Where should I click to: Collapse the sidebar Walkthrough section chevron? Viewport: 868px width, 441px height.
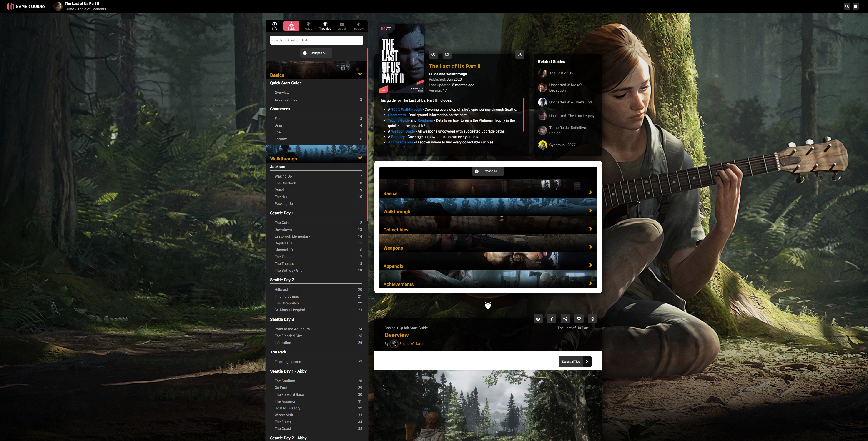point(360,158)
